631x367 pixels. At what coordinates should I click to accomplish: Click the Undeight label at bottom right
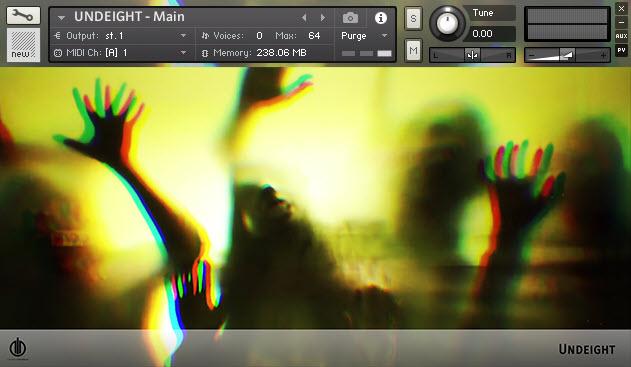587,349
